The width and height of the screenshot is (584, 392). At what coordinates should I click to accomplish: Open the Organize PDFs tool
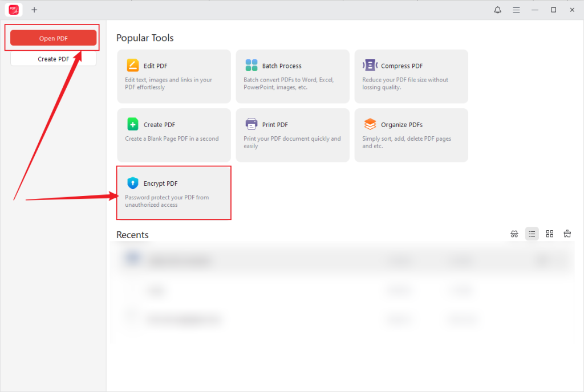(x=411, y=135)
